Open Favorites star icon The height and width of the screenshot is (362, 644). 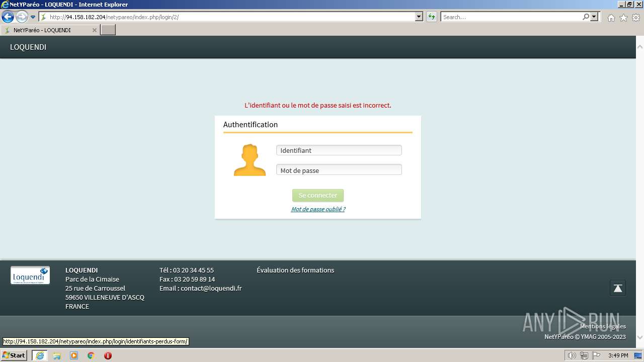[x=623, y=18]
